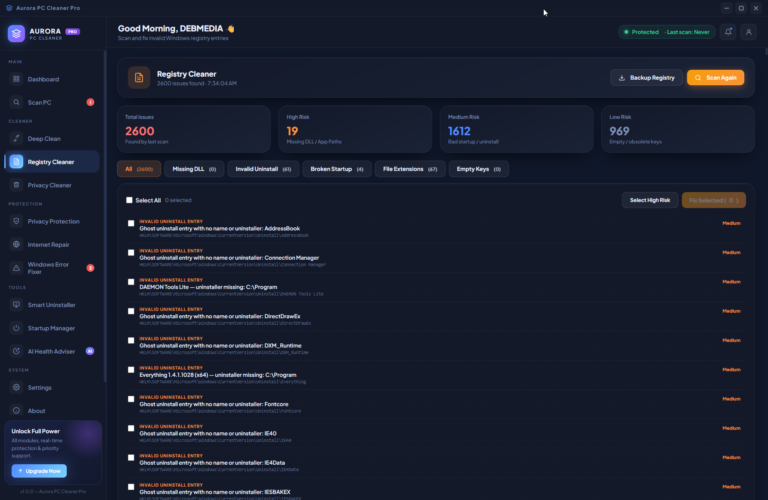Click the Windows Error Fixer warning icon
Viewport: 768px width, 500px height.
click(16, 268)
